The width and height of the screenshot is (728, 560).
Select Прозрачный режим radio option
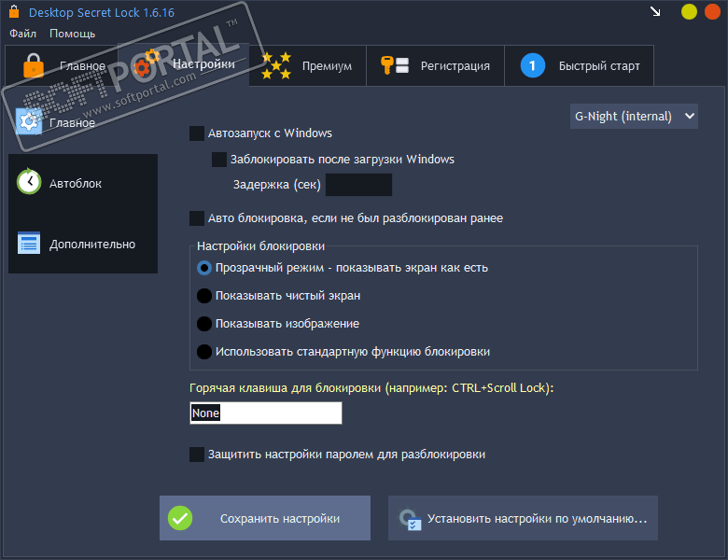[204, 268]
